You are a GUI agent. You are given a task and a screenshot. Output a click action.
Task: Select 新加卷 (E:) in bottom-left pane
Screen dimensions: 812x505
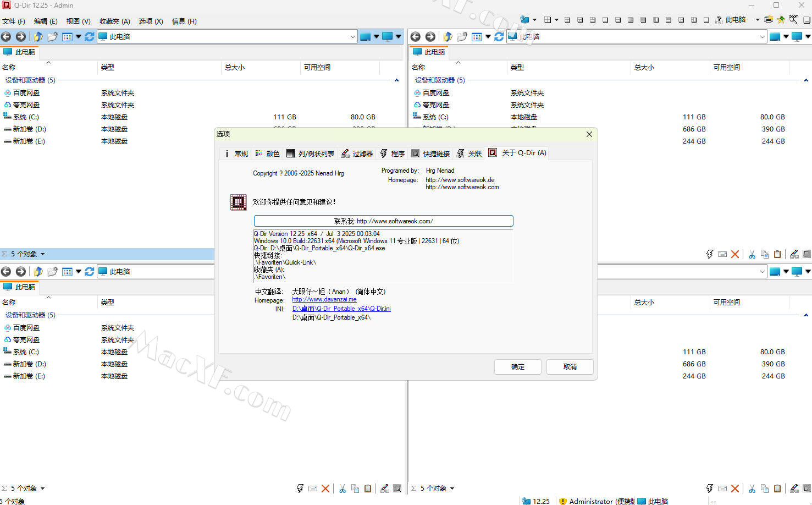point(24,376)
